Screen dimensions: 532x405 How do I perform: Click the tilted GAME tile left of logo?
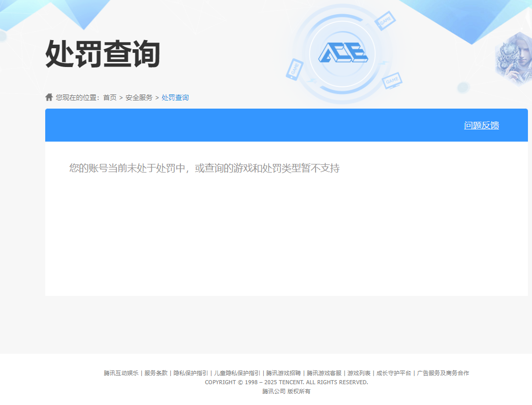pyautogui.click(x=295, y=70)
